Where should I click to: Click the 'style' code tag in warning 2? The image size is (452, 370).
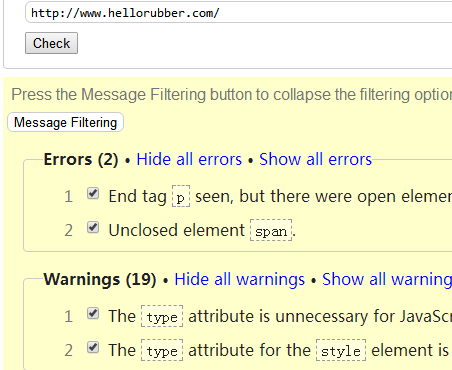pos(341,350)
